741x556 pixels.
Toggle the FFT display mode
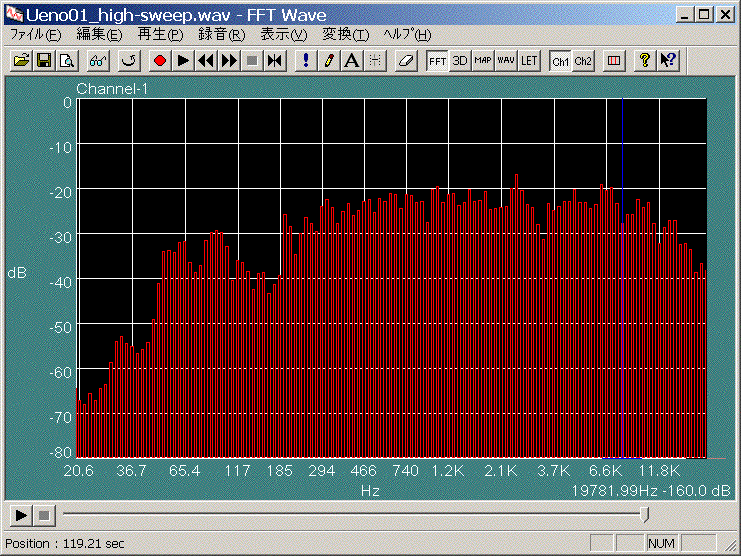pos(437,61)
